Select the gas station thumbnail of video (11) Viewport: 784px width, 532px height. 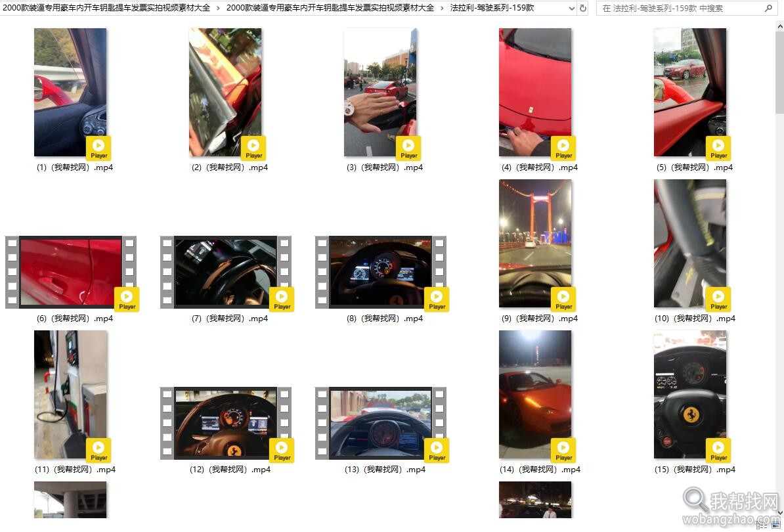point(70,394)
